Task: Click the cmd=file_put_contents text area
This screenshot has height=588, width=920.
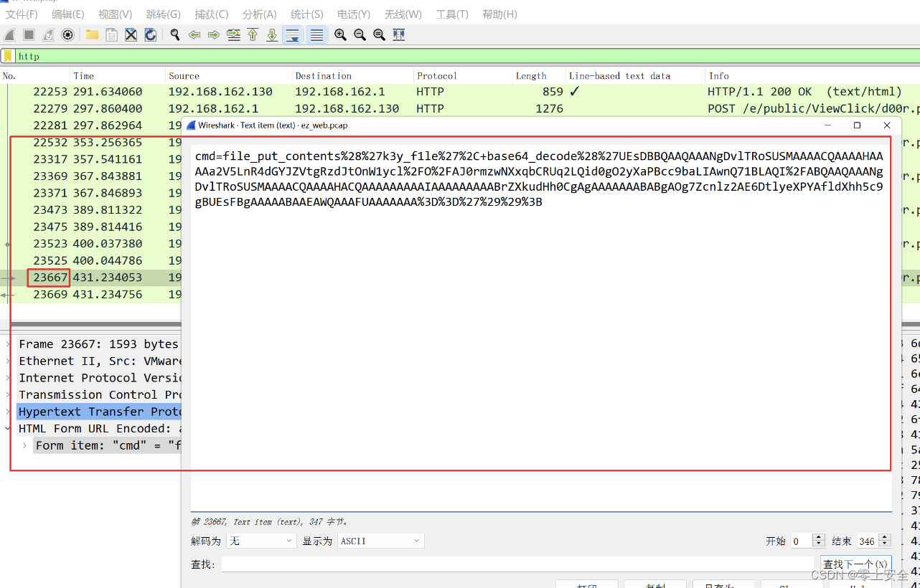Action: pyautogui.click(x=541, y=326)
